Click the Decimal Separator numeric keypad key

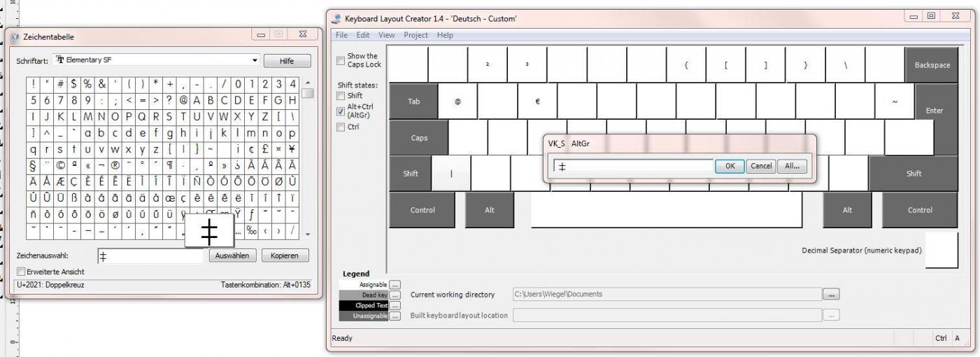coord(941,250)
